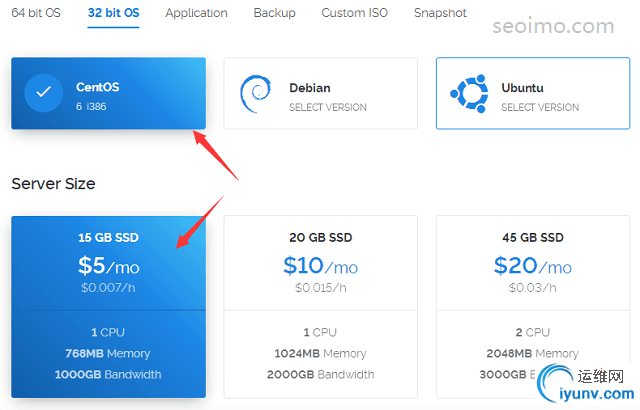Switch to the Snapshot tab
This screenshot has height=410, width=640.
coord(440,13)
